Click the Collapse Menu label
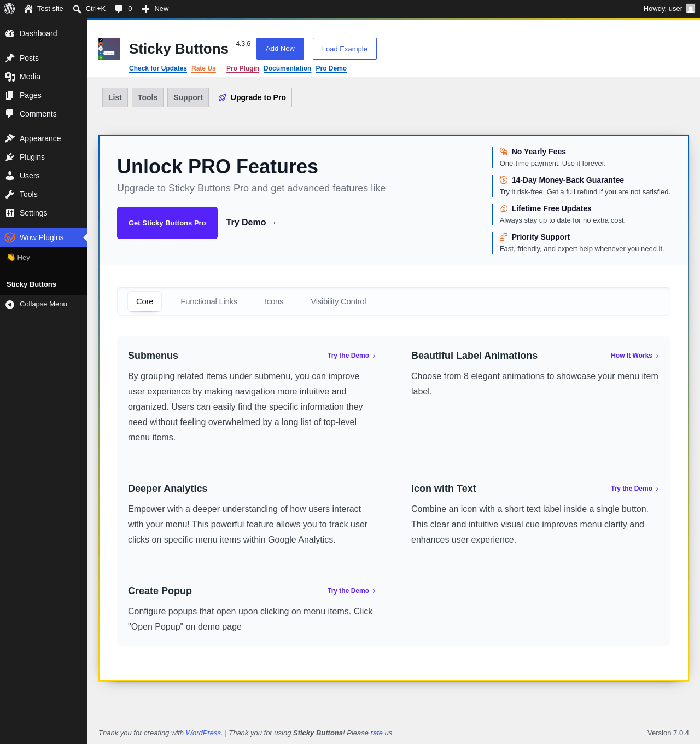The image size is (700, 744). coord(43,304)
